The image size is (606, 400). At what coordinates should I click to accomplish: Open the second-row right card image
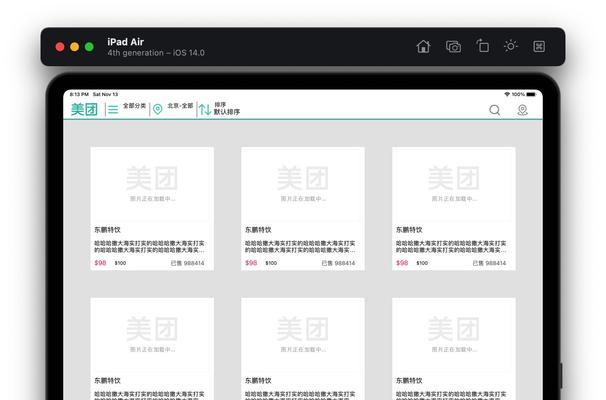click(x=454, y=335)
